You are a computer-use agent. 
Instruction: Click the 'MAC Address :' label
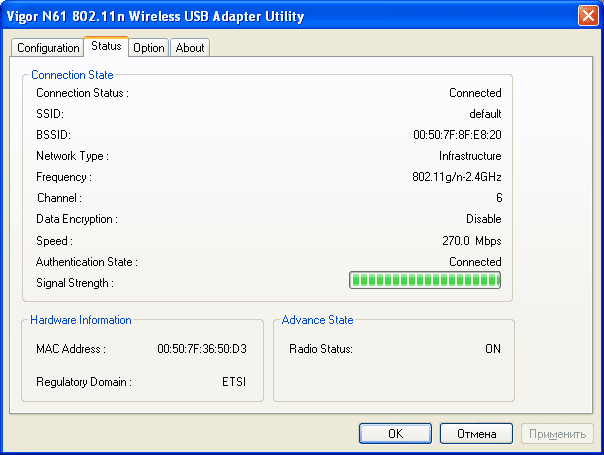(x=71, y=349)
